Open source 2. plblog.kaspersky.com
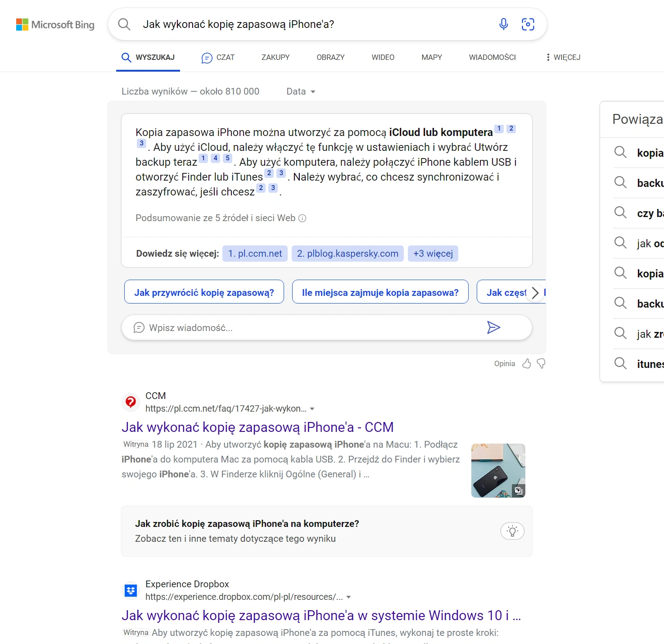664x644 pixels. [x=348, y=254]
